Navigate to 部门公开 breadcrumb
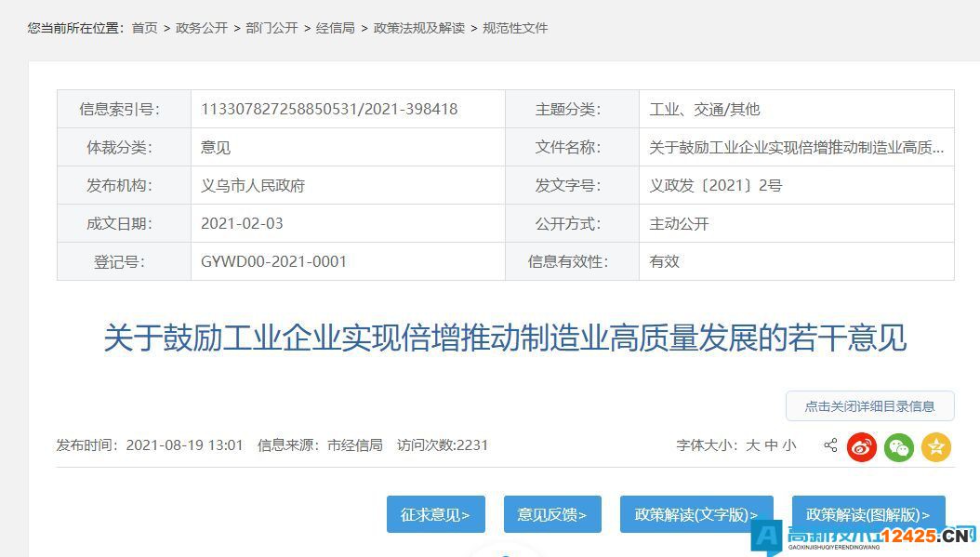The height and width of the screenshot is (557, 980). coord(271,28)
